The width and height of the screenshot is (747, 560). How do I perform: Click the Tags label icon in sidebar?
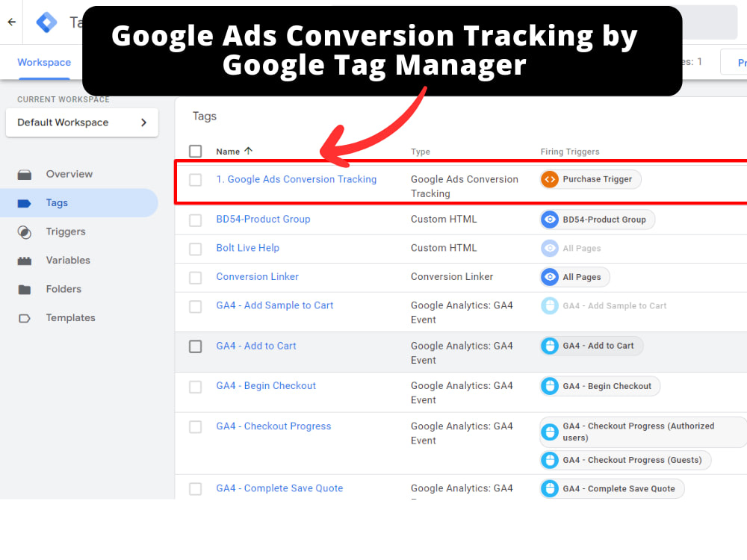point(25,203)
